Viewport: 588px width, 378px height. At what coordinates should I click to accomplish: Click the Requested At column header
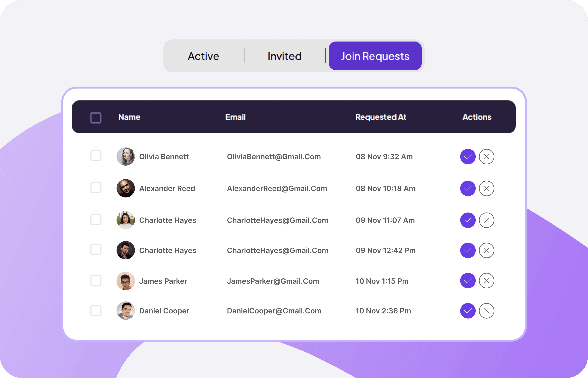381,117
